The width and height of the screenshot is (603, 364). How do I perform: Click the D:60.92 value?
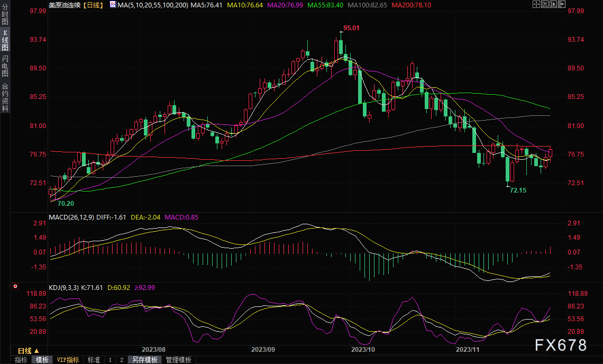tap(119, 287)
